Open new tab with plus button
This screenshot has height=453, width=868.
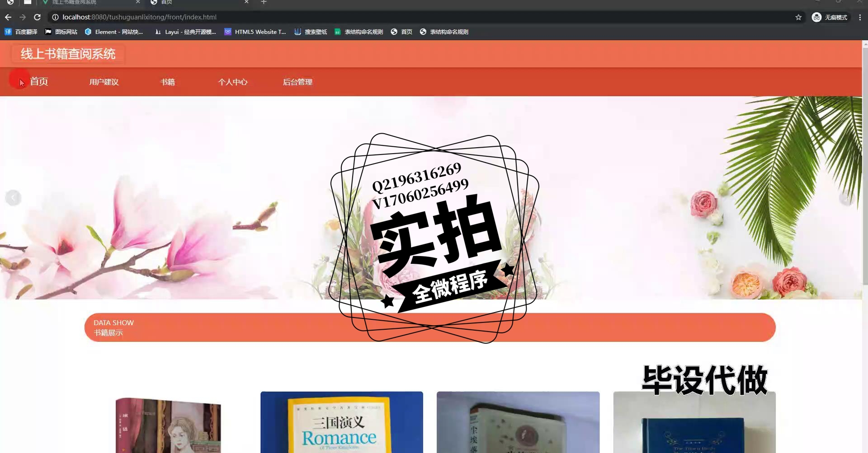click(x=264, y=2)
